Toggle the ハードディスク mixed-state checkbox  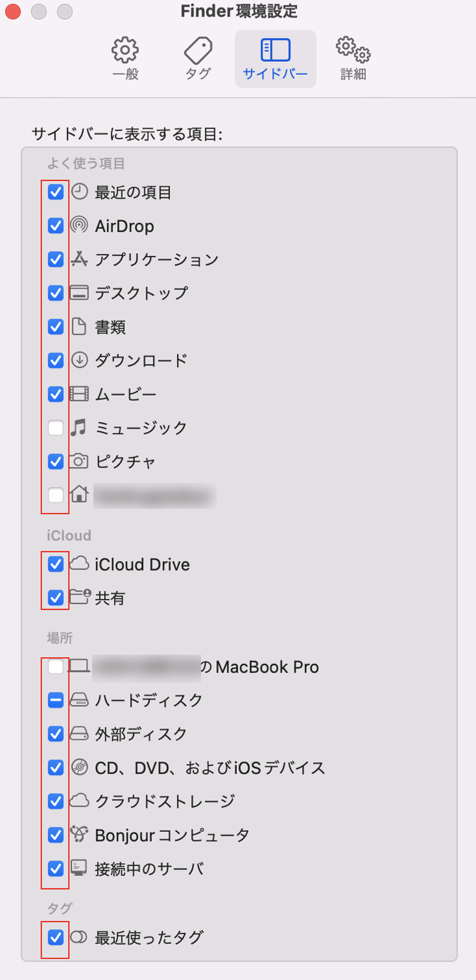[x=56, y=701]
